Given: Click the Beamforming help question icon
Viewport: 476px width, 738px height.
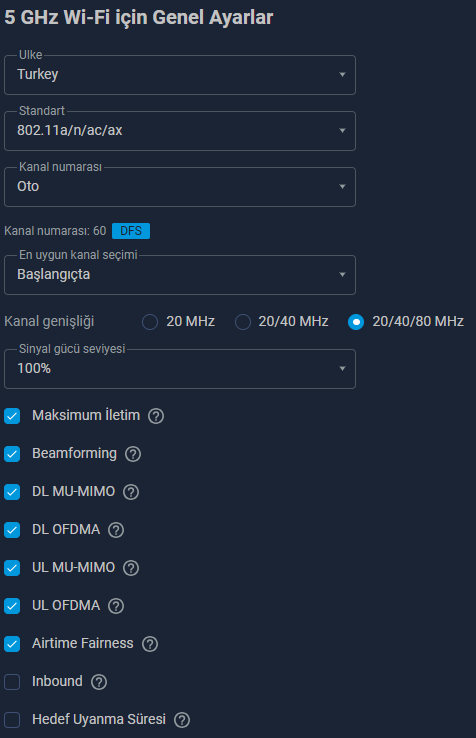Looking at the screenshot, I should tap(133, 454).
